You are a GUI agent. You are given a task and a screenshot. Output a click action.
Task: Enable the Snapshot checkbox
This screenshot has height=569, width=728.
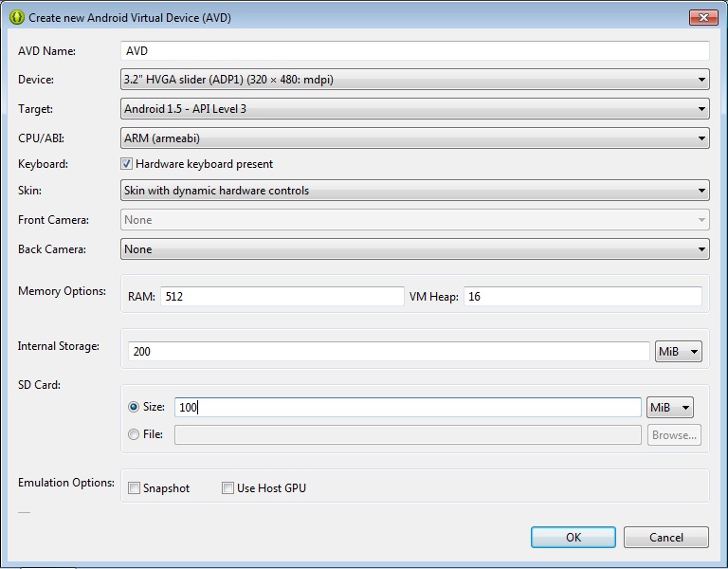click(x=134, y=488)
